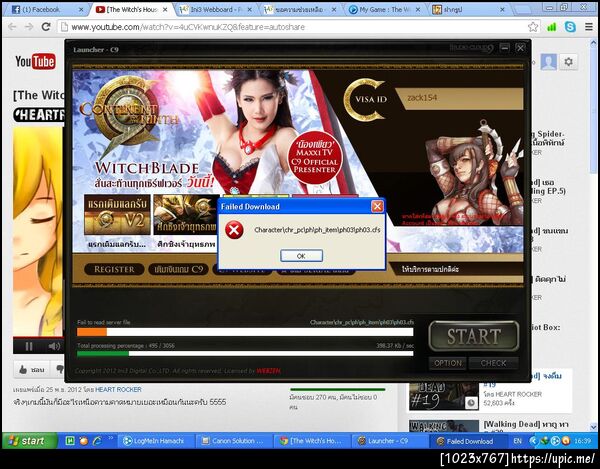
Task: Switch to Launcher - C9 taskbar item
Action: click(389, 441)
